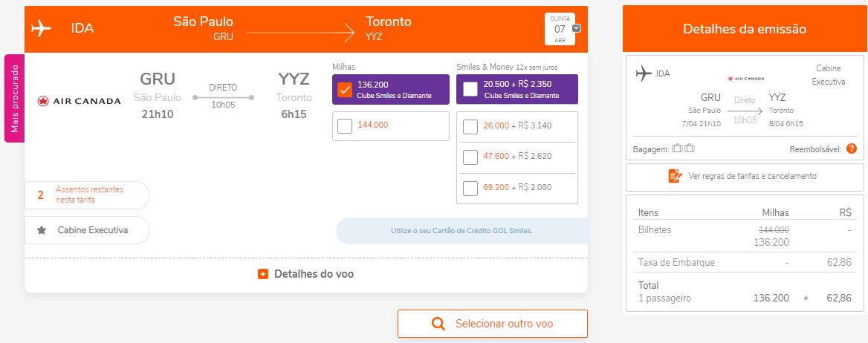Click the document icon for fare rules
Image resolution: width=868 pixels, height=343 pixels.
point(675,177)
